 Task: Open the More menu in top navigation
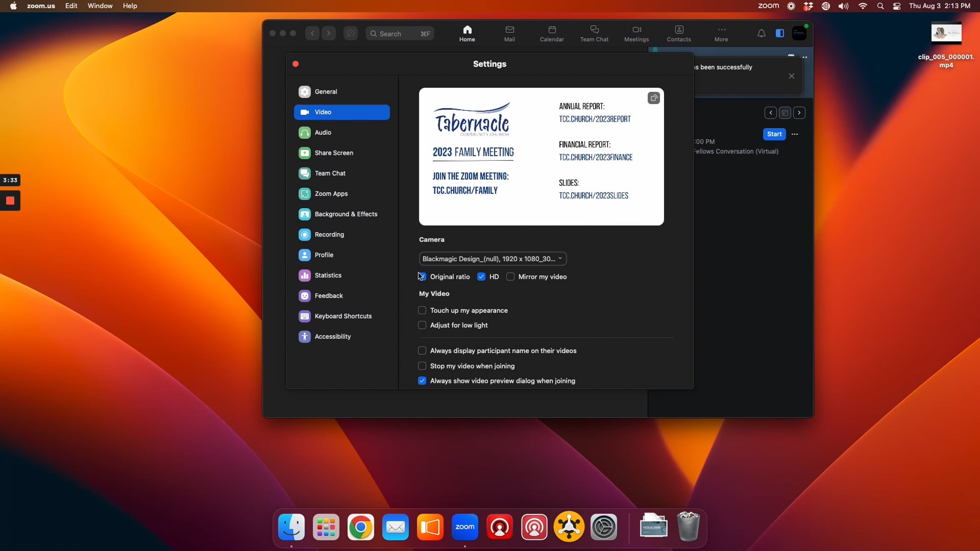coord(721,33)
